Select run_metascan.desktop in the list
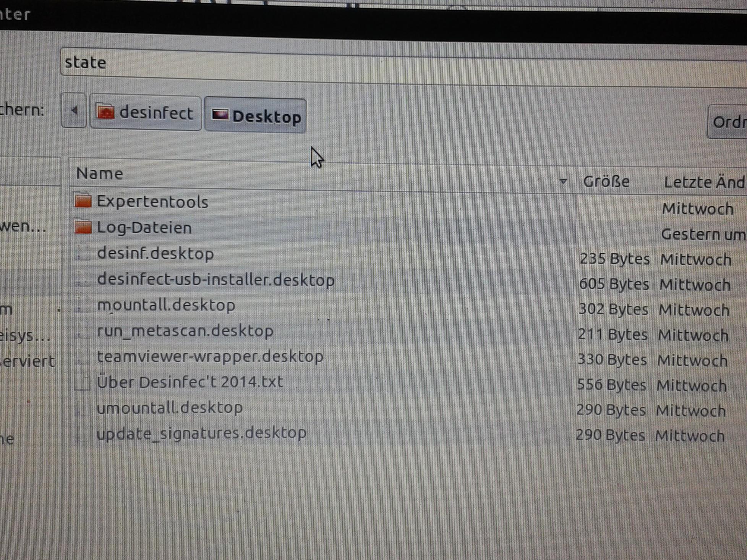This screenshot has height=560, width=747. click(x=185, y=331)
